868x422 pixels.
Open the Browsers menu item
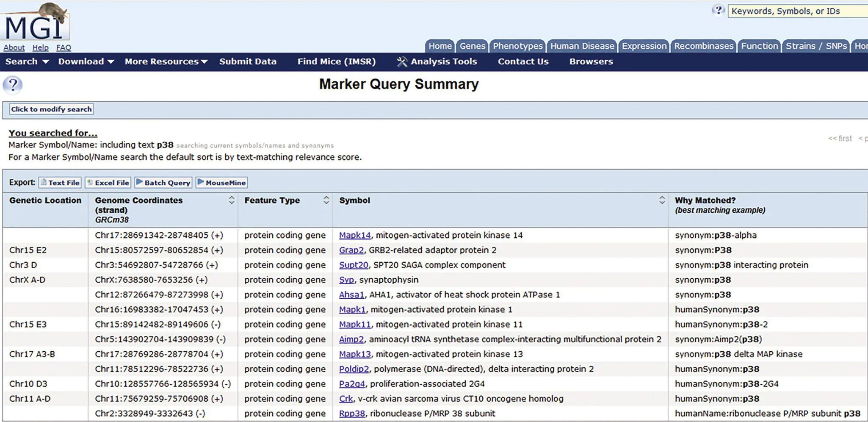(591, 61)
